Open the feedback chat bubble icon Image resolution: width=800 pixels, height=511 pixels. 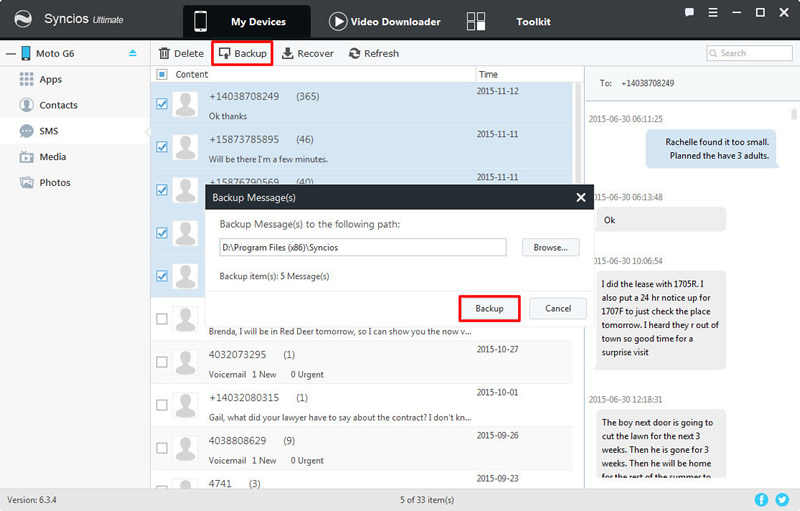coord(689,13)
